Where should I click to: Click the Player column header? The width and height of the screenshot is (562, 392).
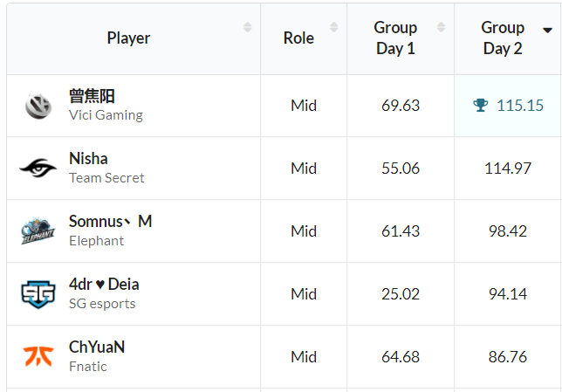128,38
